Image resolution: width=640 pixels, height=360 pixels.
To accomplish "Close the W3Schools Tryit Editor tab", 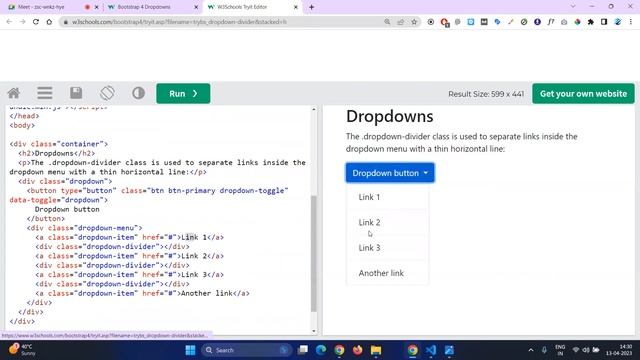I will click(296, 7).
